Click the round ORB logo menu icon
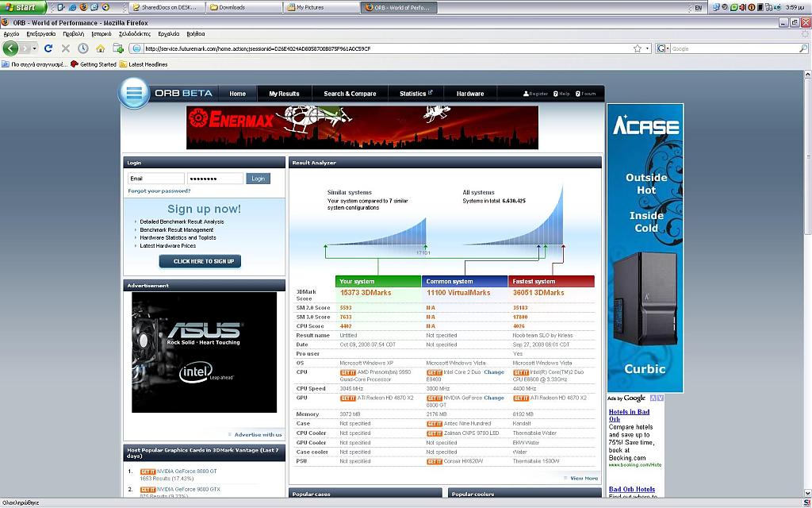Image resolution: width=812 pixels, height=508 pixels. (x=133, y=94)
